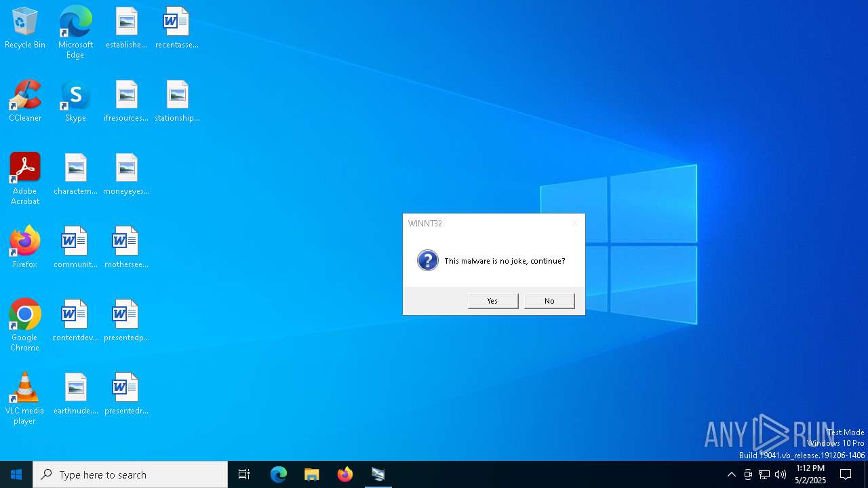Select the 'establishe...' image file icon
This screenshot has width=868, height=488.
click(126, 28)
